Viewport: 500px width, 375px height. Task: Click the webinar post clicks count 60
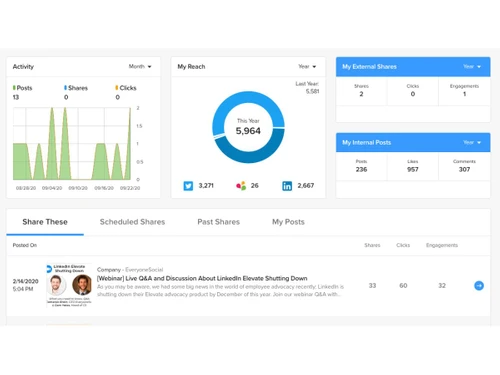coord(403,286)
